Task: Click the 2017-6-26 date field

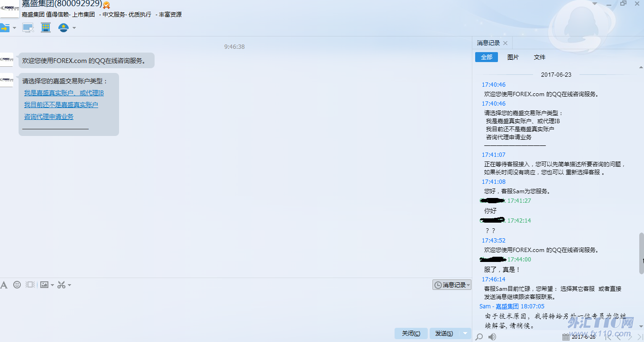Action: tap(584, 337)
